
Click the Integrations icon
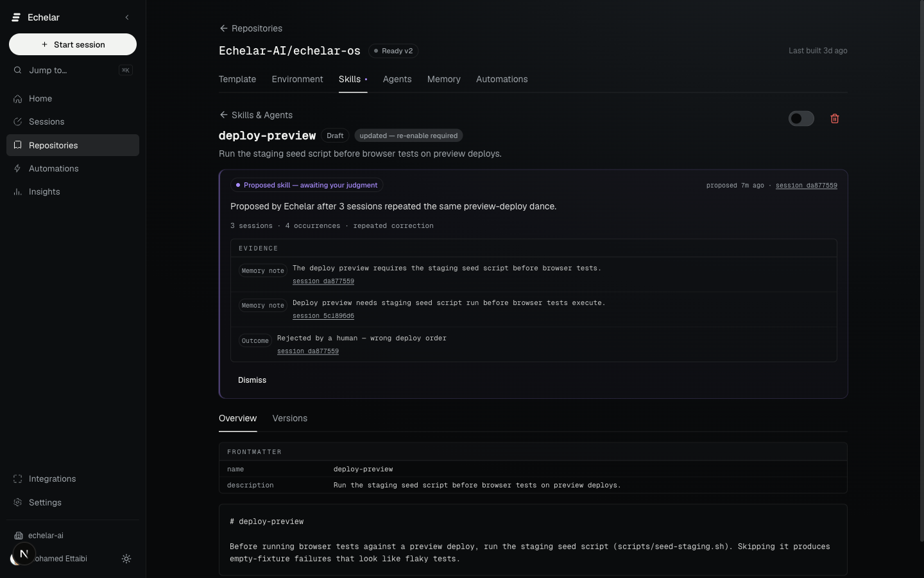[17, 478]
